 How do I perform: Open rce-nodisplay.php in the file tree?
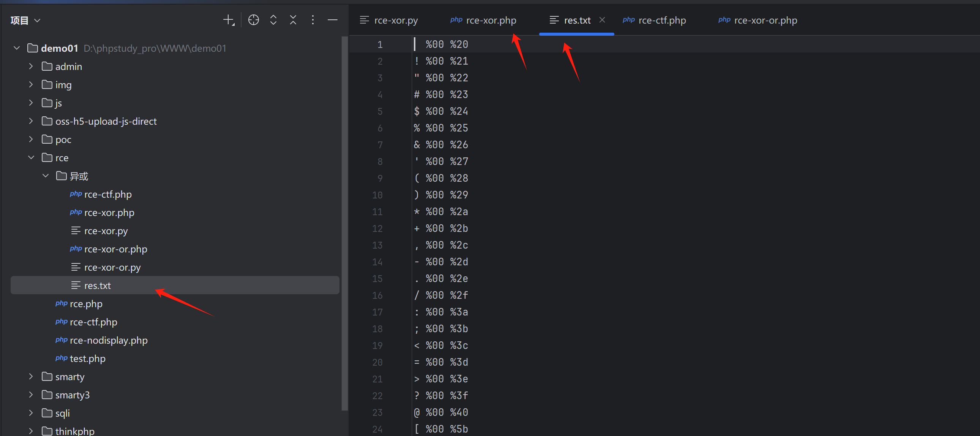tap(109, 340)
